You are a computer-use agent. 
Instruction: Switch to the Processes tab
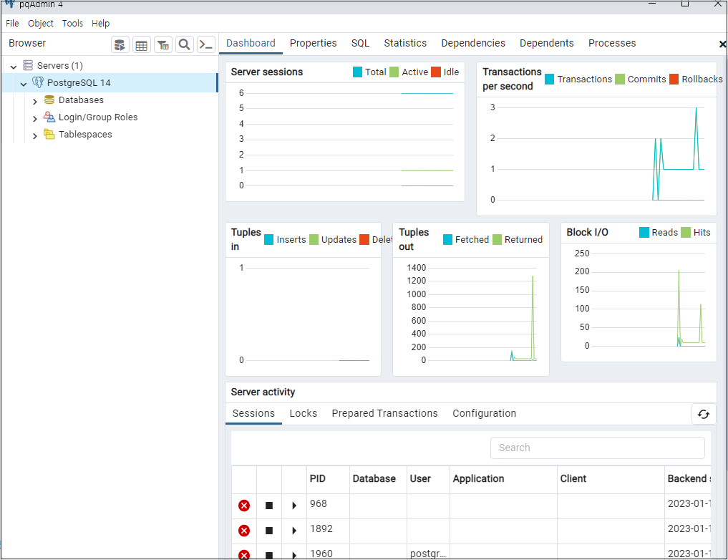[x=612, y=43]
